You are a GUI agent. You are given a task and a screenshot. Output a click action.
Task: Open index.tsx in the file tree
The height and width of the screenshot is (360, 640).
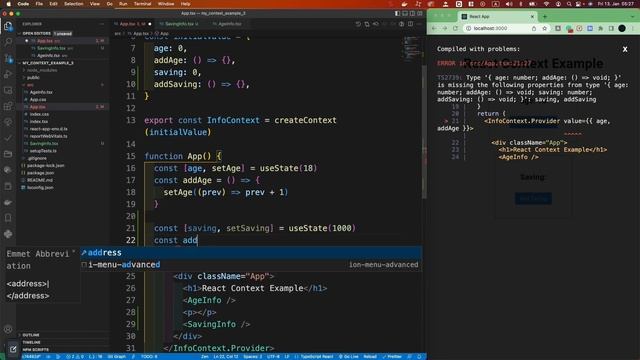coord(39,122)
